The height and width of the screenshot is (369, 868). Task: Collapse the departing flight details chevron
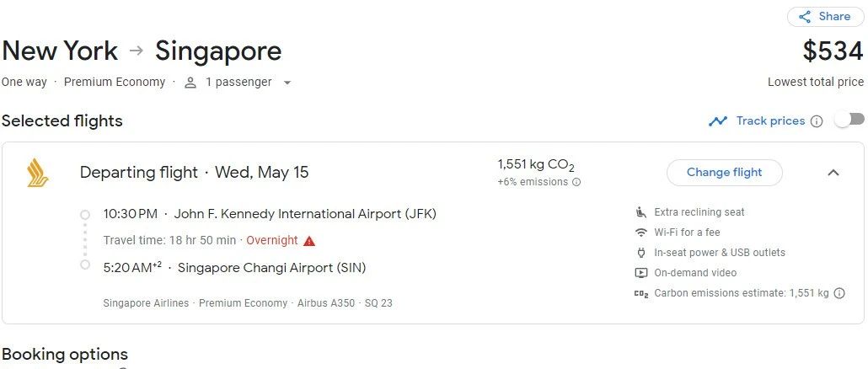click(x=833, y=173)
